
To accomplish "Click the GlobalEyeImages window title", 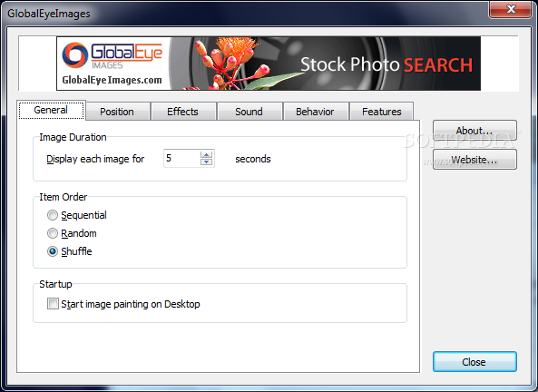I will (49, 14).
